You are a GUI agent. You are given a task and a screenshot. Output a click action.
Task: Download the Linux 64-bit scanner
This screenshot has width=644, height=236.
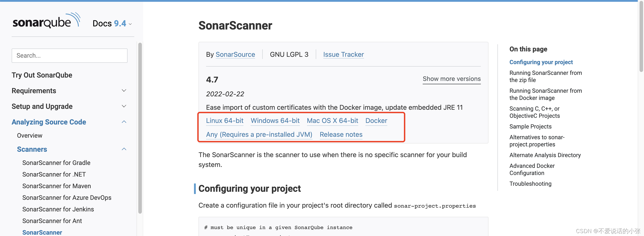224,121
